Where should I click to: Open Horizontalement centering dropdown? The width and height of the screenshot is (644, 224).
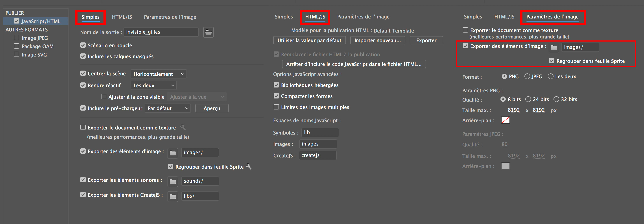tap(159, 74)
